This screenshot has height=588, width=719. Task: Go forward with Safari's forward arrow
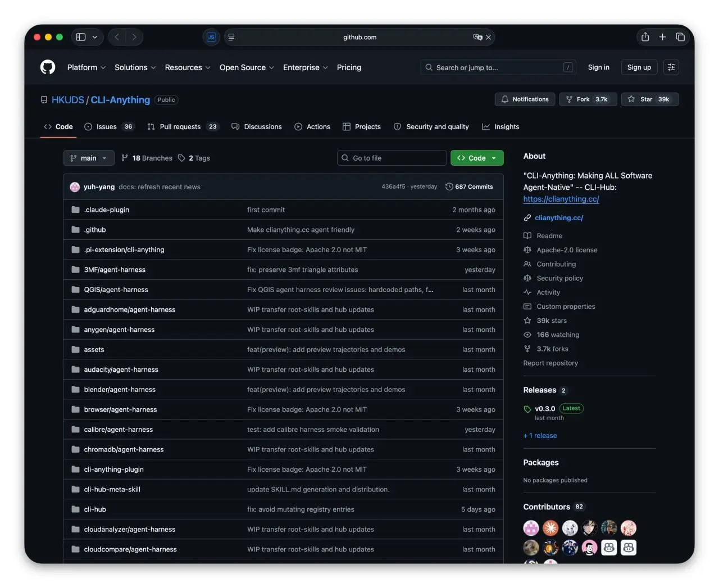[134, 37]
